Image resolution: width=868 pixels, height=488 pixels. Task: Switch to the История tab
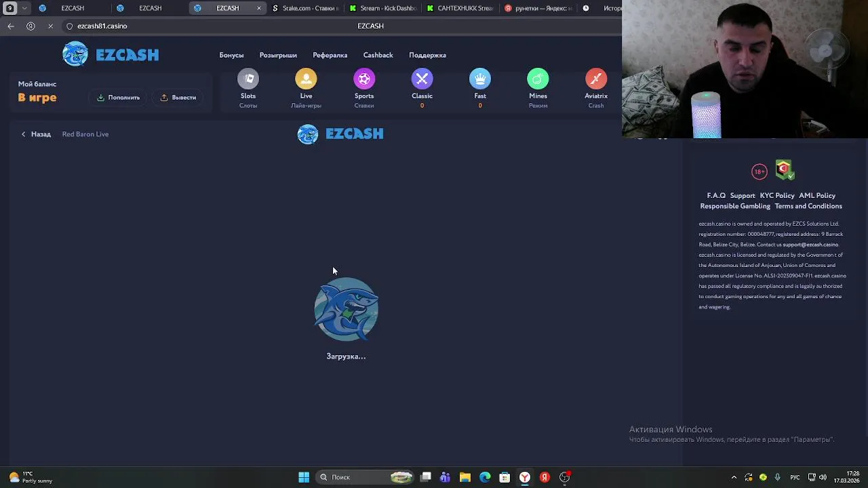coord(601,8)
